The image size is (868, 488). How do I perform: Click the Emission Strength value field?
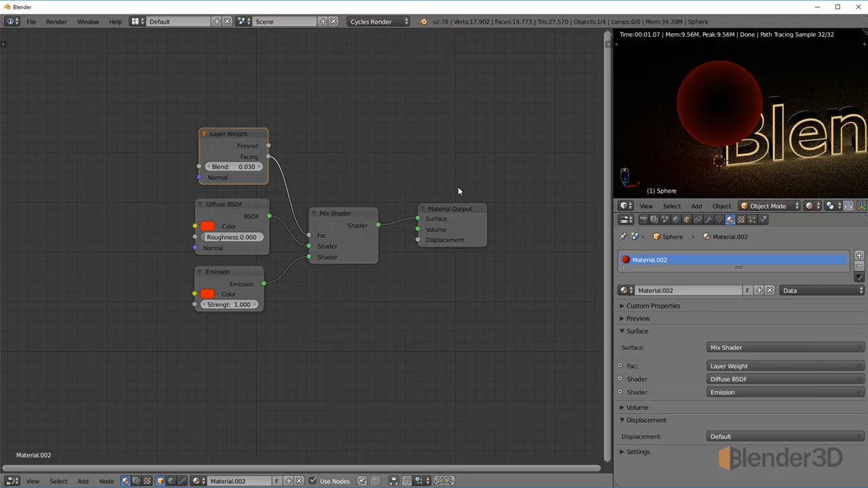pyautogui.click(x=229, y=305)
